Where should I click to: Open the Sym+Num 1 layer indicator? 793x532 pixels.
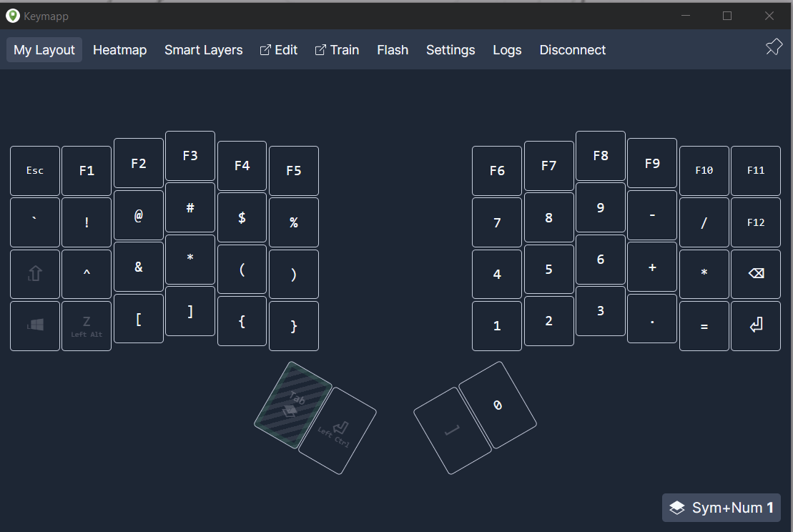click(721, 508)
